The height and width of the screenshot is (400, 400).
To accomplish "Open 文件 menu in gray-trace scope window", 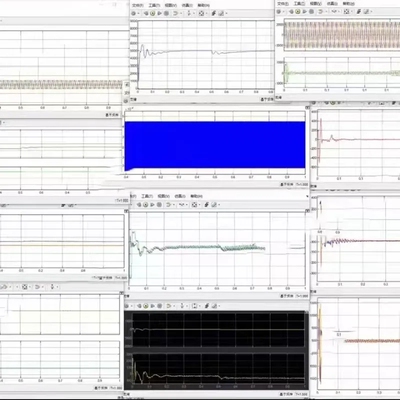I will pos(138,5).
